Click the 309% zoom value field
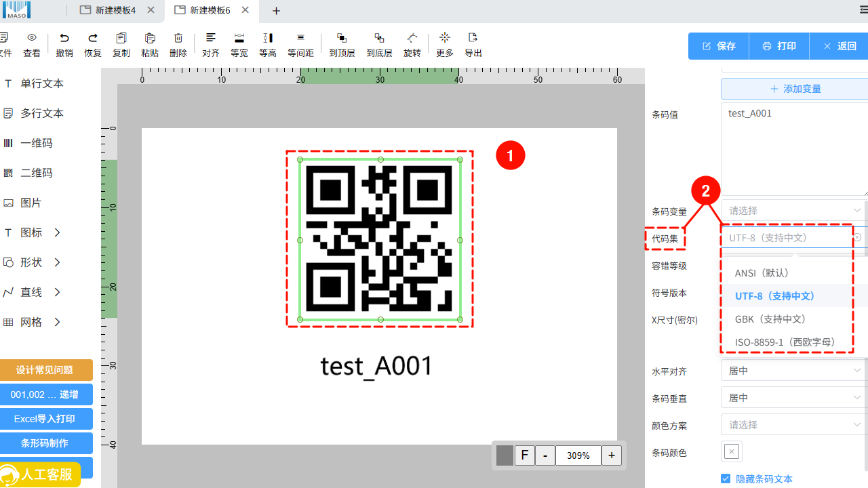Screen dimensions: 868x488 click(x=578, y=455)
